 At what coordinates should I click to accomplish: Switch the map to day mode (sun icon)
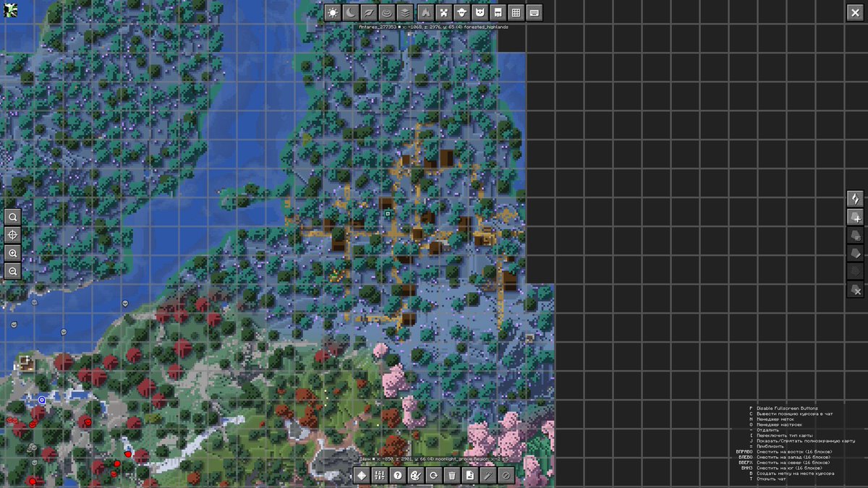pos(333,12)
